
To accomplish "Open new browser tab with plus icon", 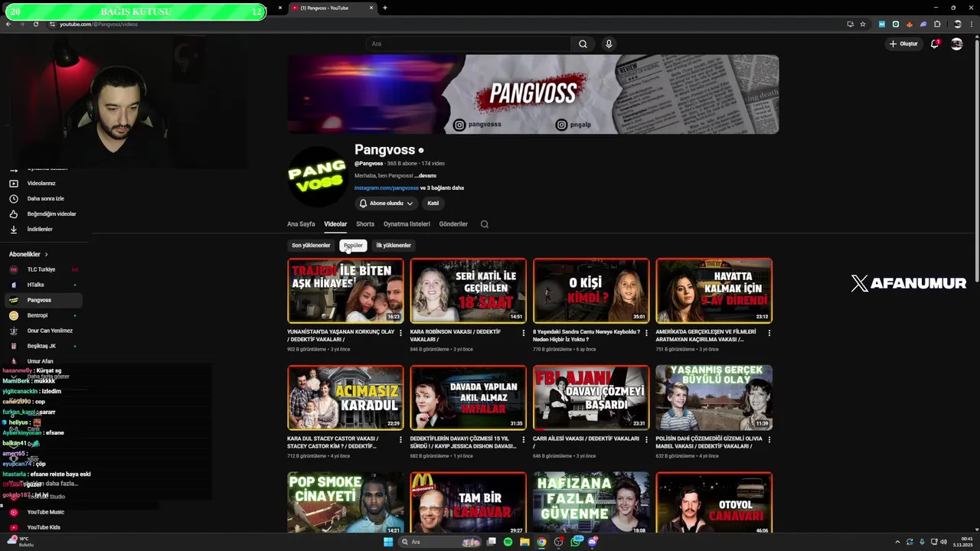I will (385, 8).
